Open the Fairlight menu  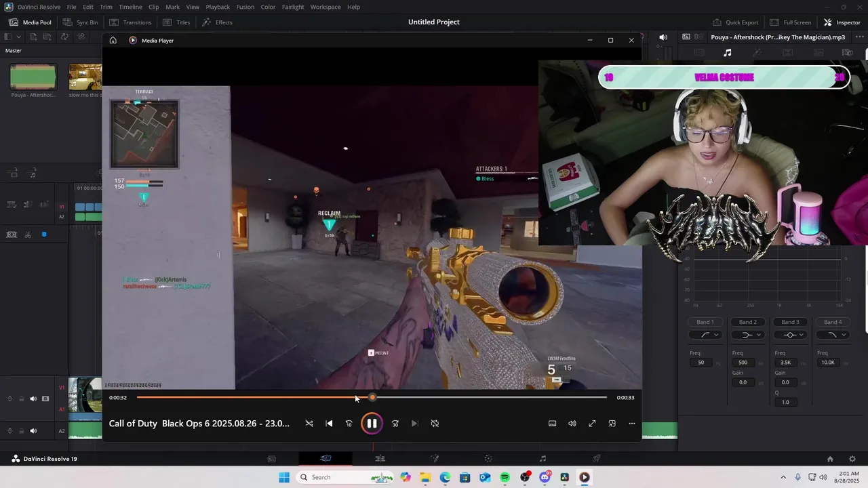coord(293,7)
